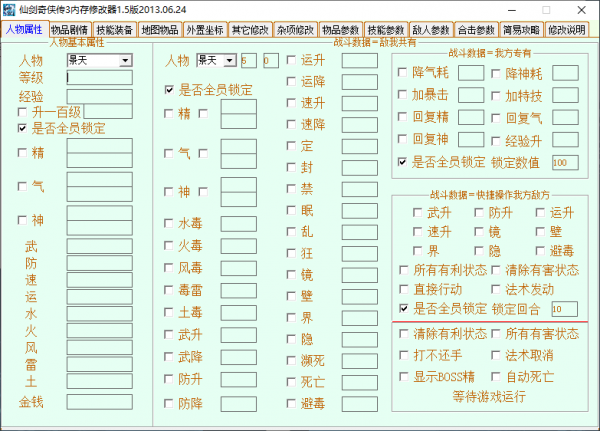This screenshot has width=600, height=431.
Task: Check the 风毒 checkbox
Action: point(168,268)
